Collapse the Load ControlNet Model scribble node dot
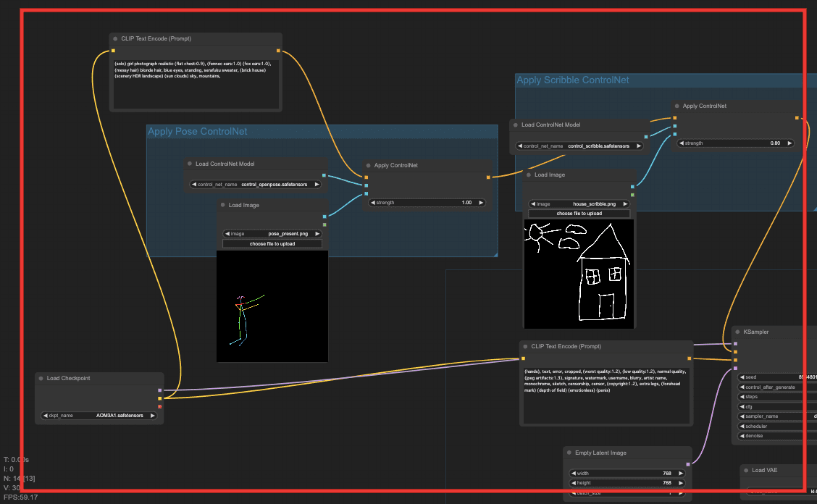 [516, 125]
